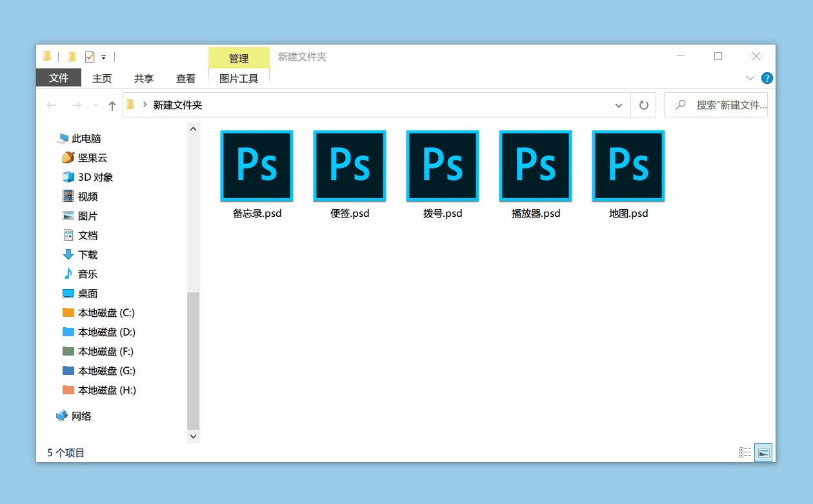Click the search box for 新建文件夹
The width and height of the screenshot is (813, 504).
click(x=716, y=105)
